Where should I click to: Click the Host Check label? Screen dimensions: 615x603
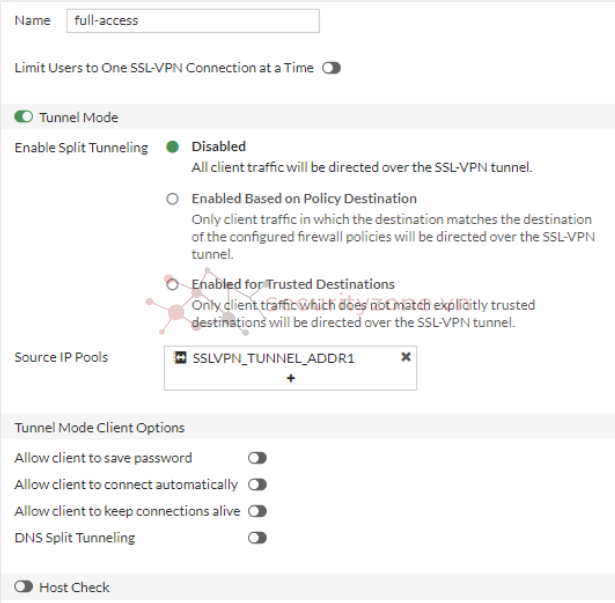[x=75, y=587]
